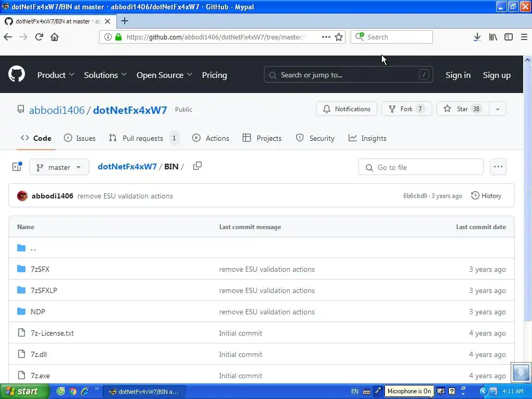Go back using browser back arrow
This screenshot has height=399, width=532.
(x=8, y=37)
